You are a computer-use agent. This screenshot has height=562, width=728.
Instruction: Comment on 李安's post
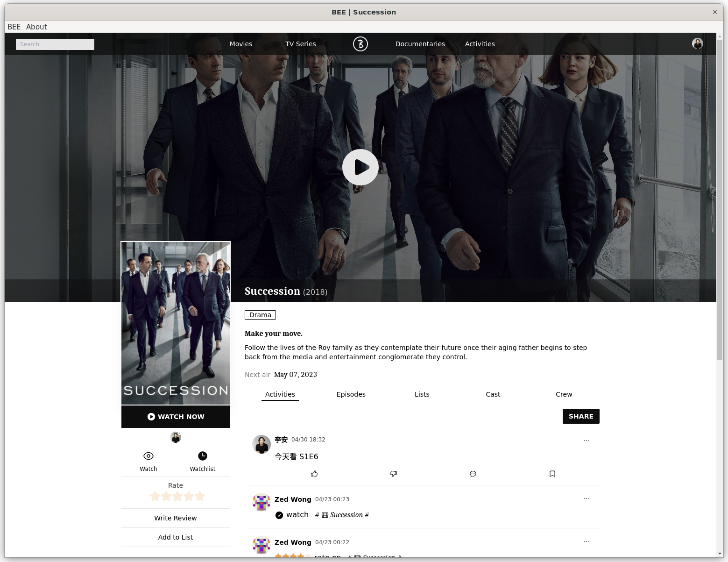[473, 474]
